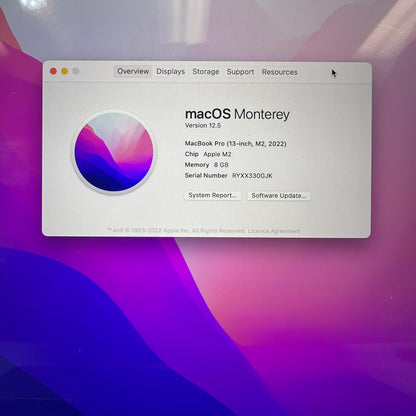416x416 pixels.
Task: Open the Storage tab
Action: 206,72
